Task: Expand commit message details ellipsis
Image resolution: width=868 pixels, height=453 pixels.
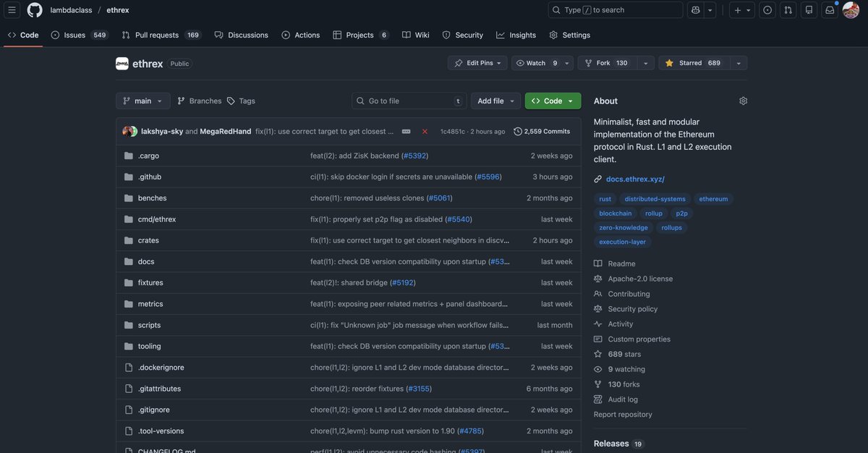Action: [x=406, y=132]
